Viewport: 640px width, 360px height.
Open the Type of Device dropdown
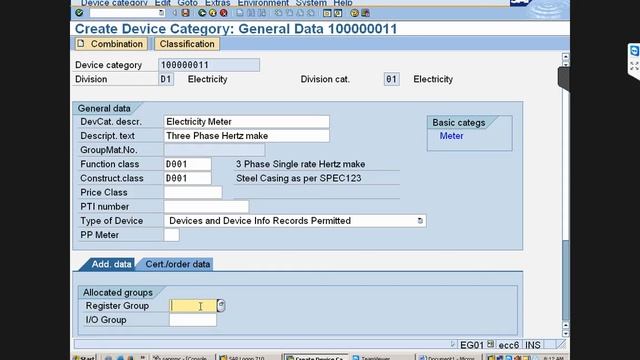pos(420,221)
